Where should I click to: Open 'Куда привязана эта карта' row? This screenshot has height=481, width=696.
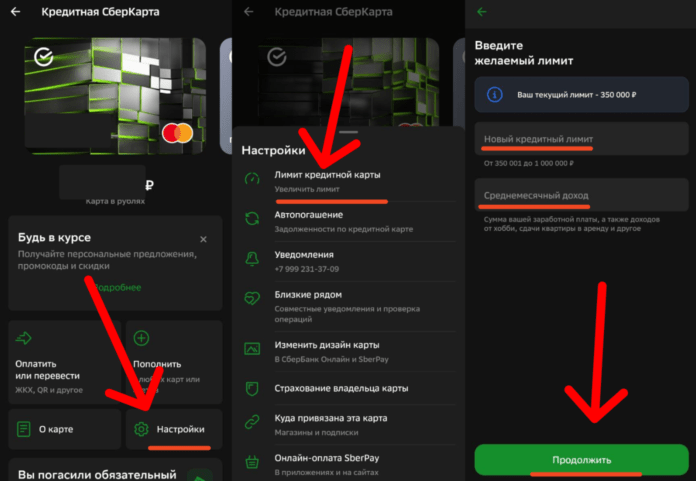pyautogui.click(x=348, y=425)
